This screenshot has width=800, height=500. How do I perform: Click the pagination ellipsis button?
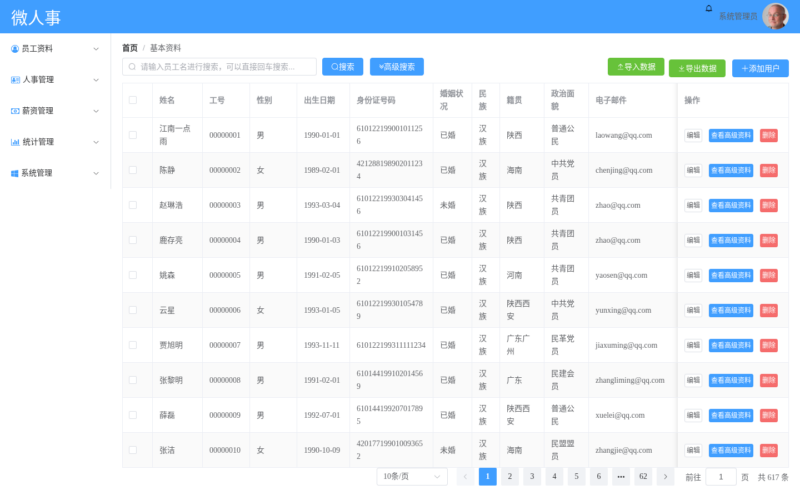click(x=621, y=477)
